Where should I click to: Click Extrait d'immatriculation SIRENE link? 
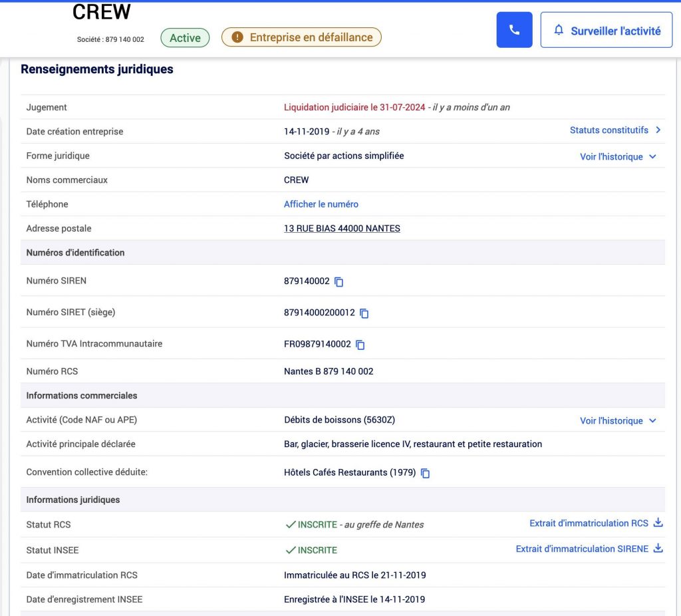point(581,549)
